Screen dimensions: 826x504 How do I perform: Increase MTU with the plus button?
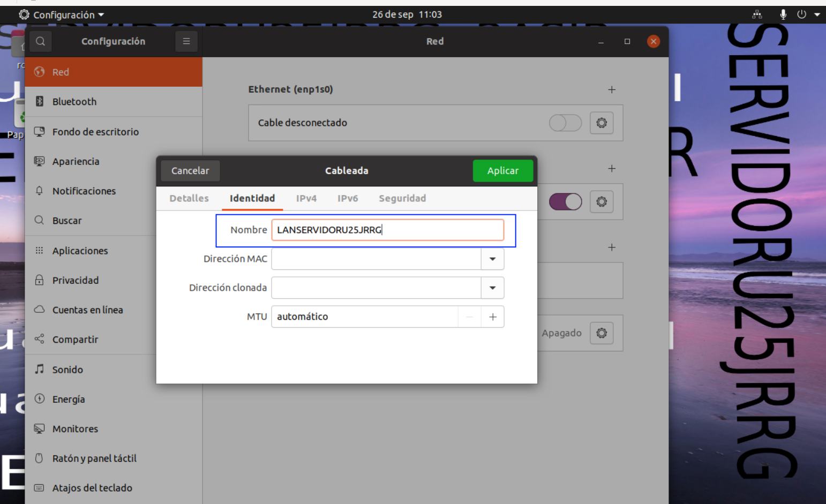(x=493, y=317)
